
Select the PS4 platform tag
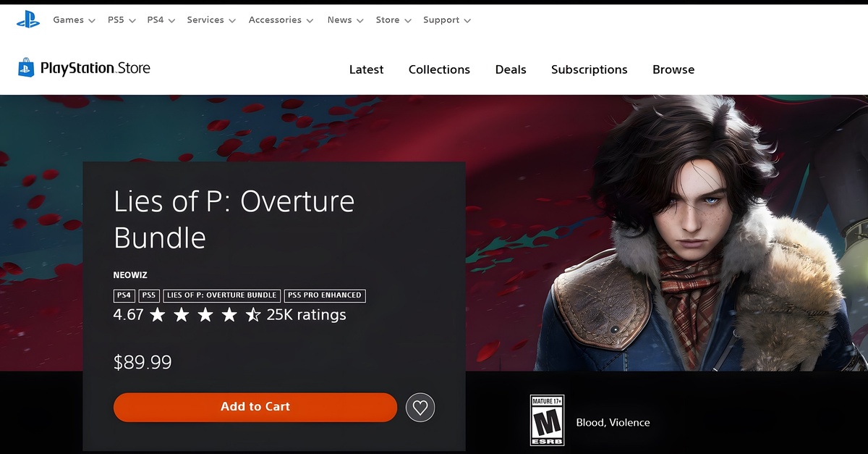pyautogui.click(x=124, y=295)
